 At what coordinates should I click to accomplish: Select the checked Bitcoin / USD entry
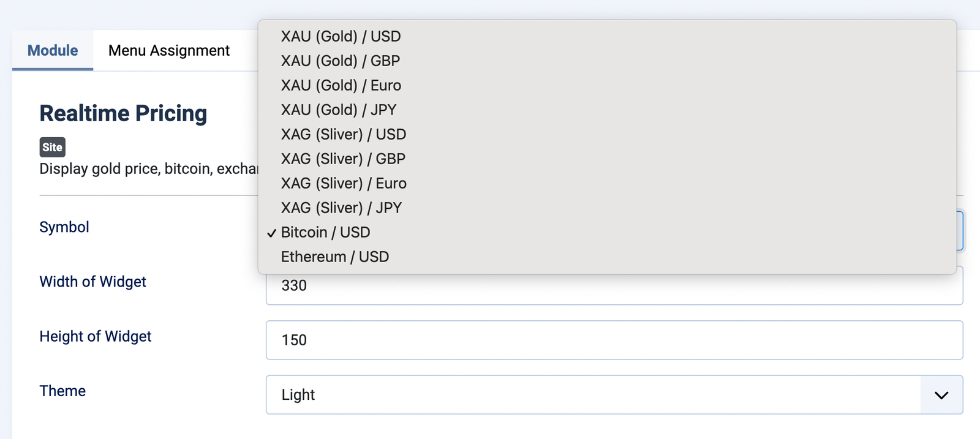pos(325,232)
